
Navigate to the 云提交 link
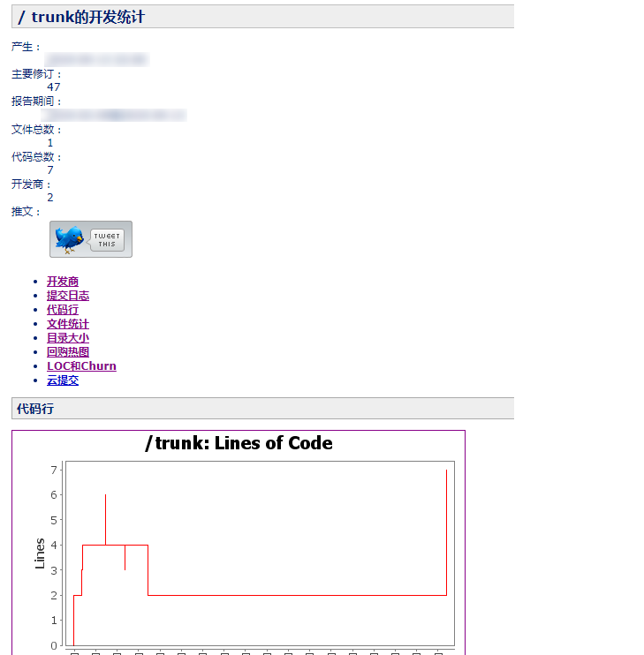tap(63, 380)
